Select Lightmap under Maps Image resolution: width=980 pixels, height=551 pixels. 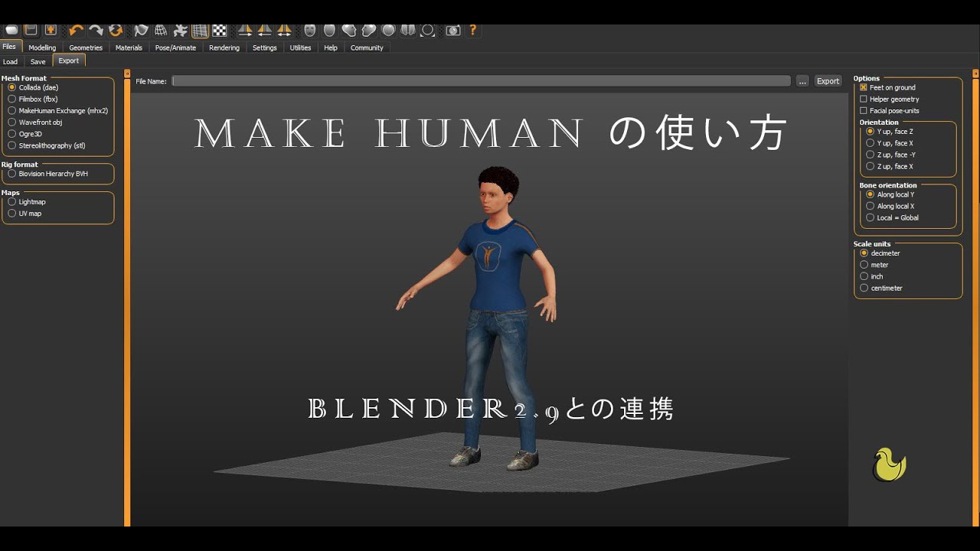pyautogui.click(x=28, y=202)
